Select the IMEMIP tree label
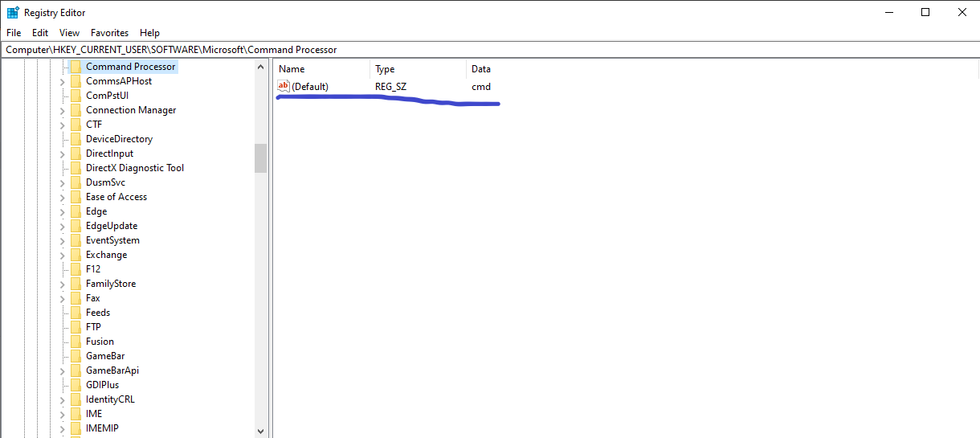This screenshot has width=980, height=438. coord(102,428)
